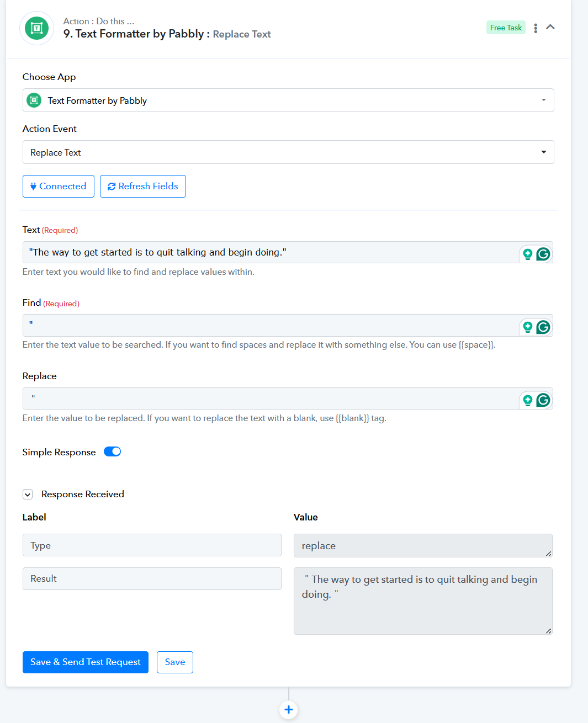Collapse the Response Received checkbox section
Viewport: 588px width, 723px height.
coord(28,495)
